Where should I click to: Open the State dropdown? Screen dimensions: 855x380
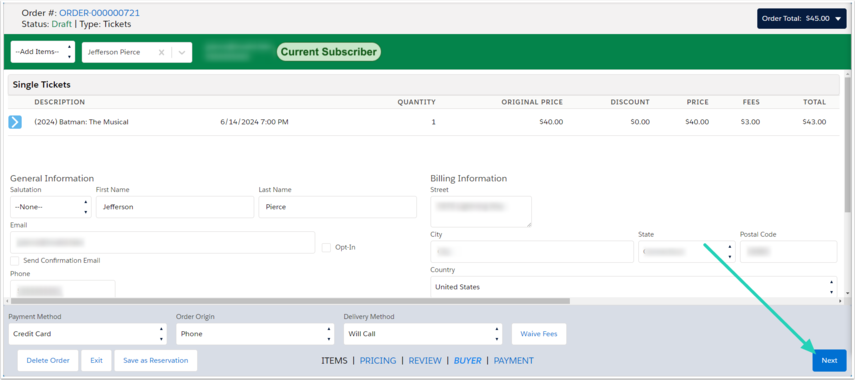point(687,252)
